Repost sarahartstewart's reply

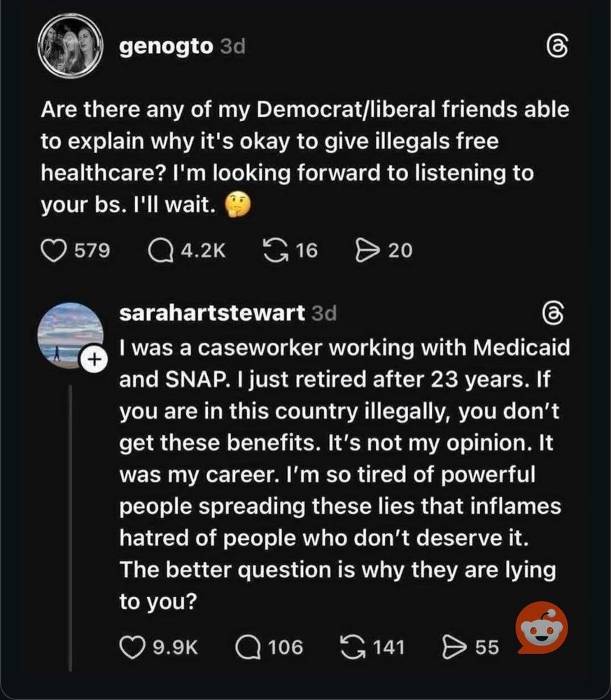[x=353, y=647]
